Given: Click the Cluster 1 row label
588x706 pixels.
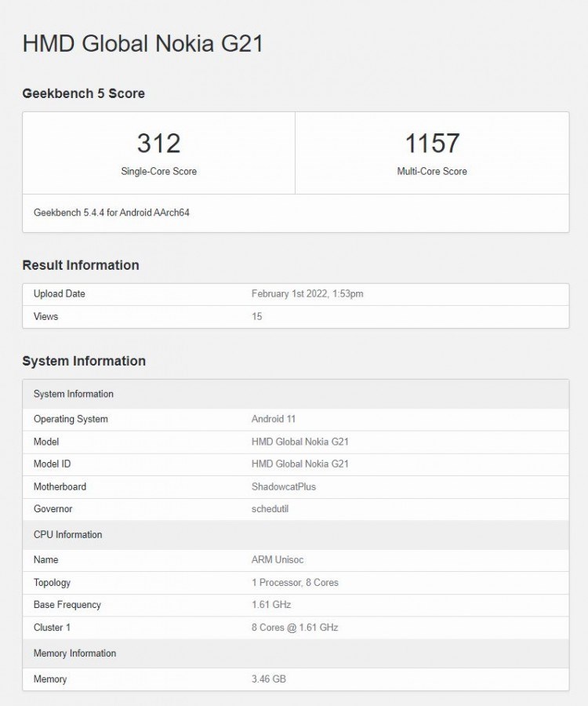Looking at the screenshot, I should point(53,628).
